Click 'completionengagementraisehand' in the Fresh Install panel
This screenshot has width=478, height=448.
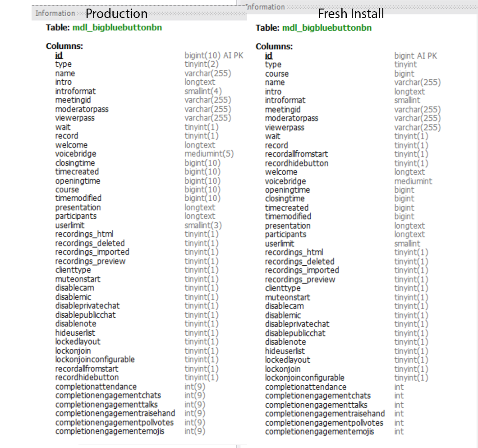pos(325,414)
